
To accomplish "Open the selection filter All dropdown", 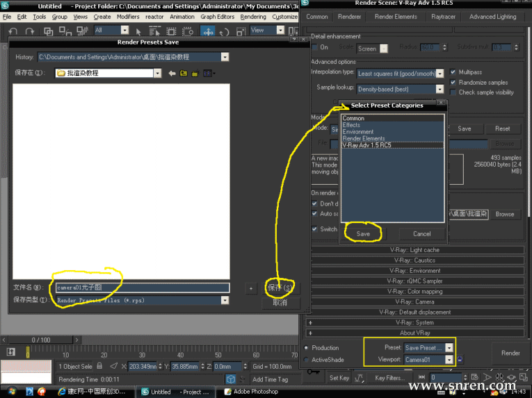I will 125,30.
